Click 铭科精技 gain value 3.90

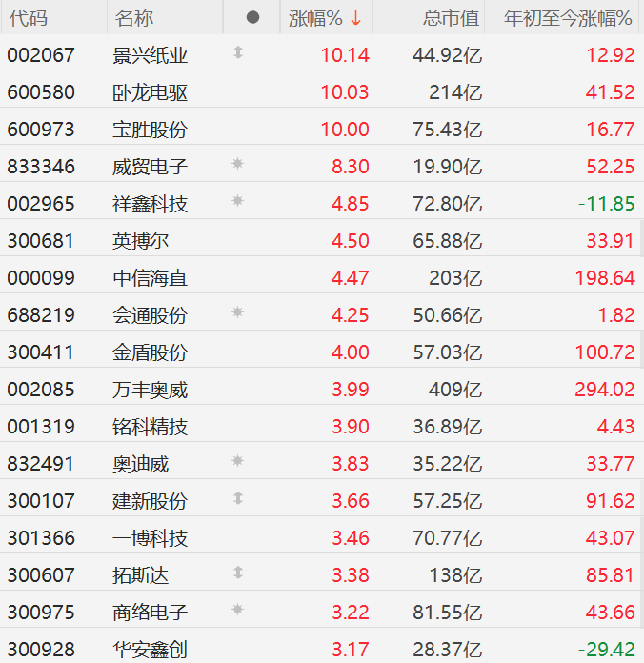(351, 427)
